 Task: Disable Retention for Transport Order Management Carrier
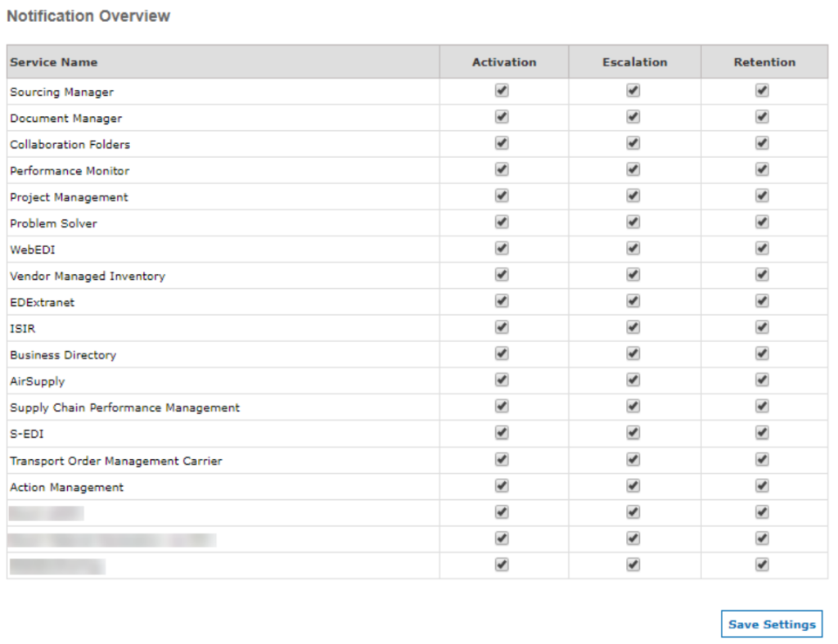(x=762, y=460)
